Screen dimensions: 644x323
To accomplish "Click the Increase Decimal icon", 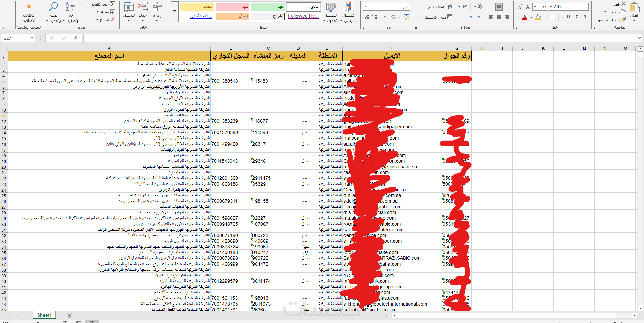I will [x=375, y=17].
